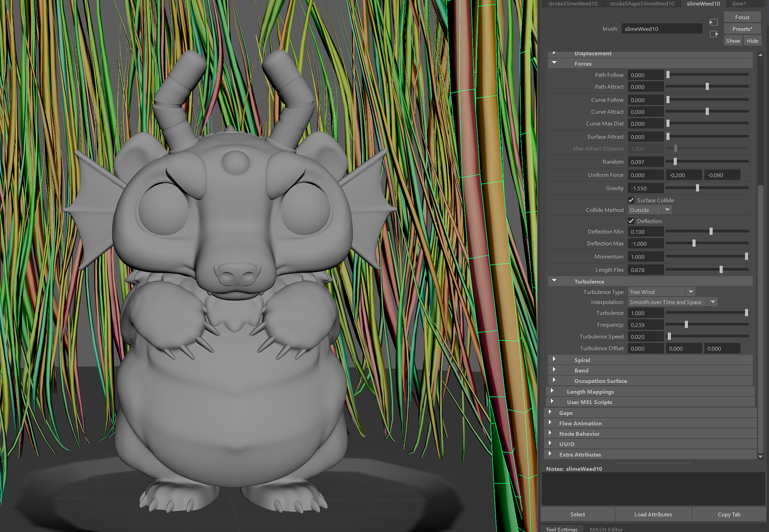Switch to the strokeShapeSlimeWeed10 tab
This screenshot has width=769, height=532.
(x=642, y=4)
